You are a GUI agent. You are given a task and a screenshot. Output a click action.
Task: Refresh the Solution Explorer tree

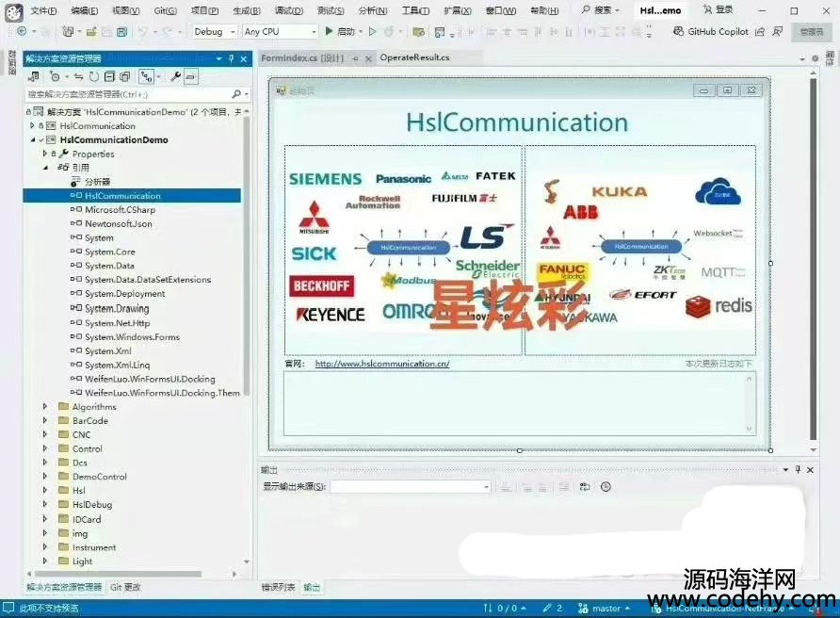pyautogui.click(x=94, y=76)
